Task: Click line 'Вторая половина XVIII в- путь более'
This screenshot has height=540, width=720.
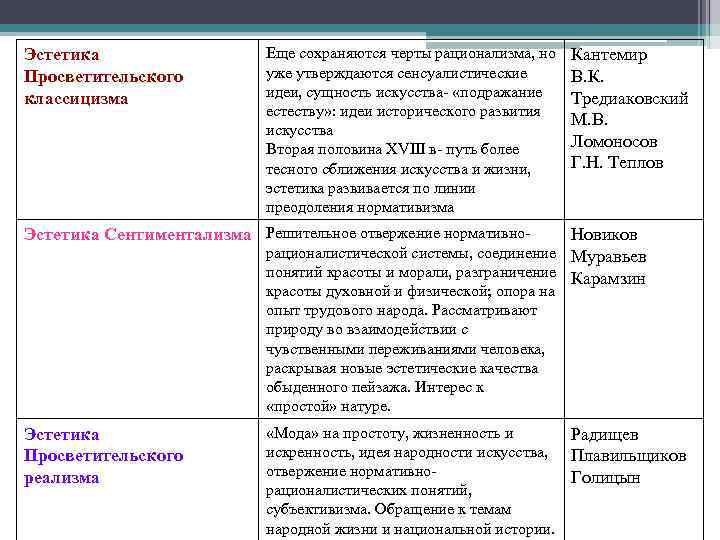Action: [x=393, y=150]
